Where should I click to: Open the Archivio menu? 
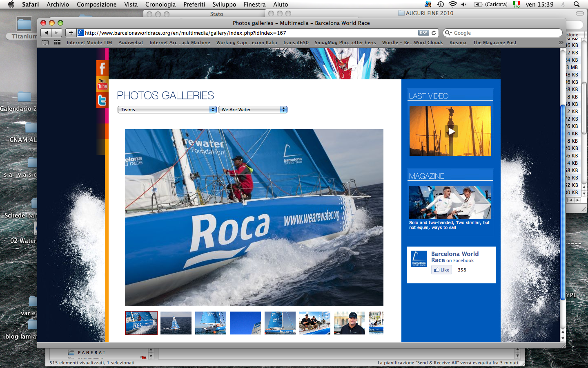[58, 4]
